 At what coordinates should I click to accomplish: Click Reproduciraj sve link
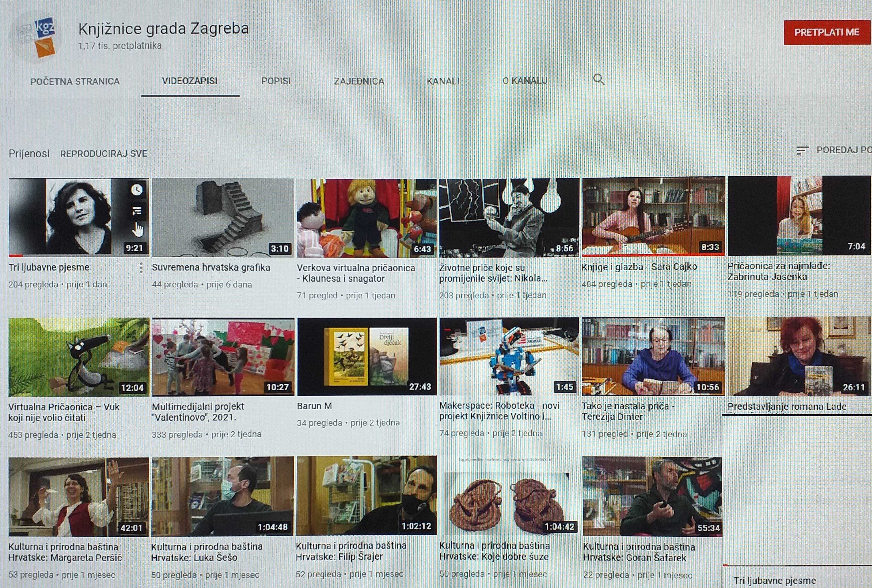coord(104,154)
